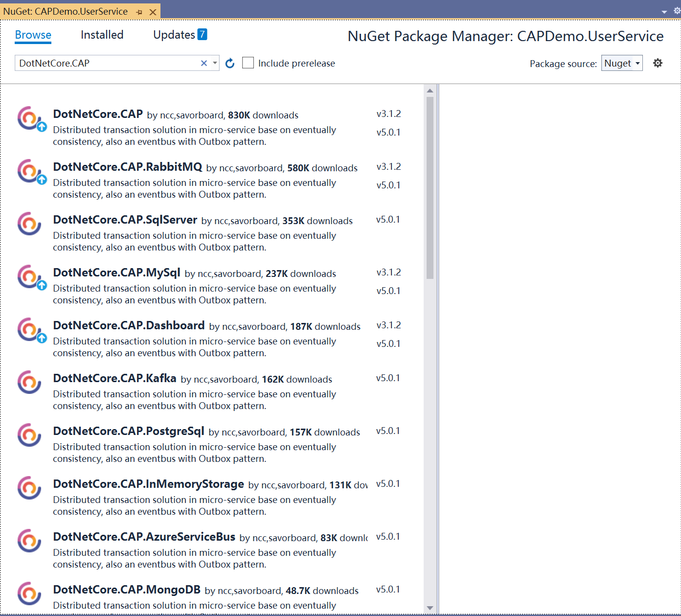Viewport: 681px width, 616px height.
Task: Switch to the Installed tab
Action: 102,35
